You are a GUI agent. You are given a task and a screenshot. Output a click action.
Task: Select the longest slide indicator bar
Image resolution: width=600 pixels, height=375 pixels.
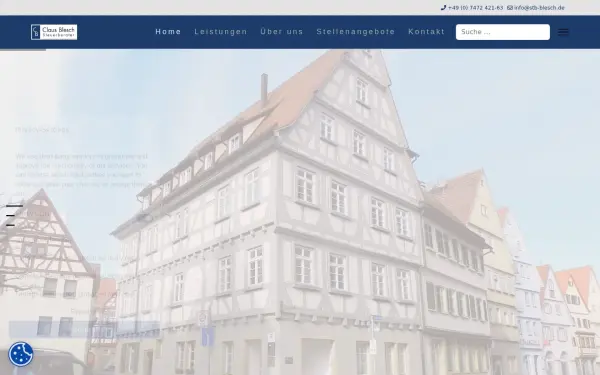click(15, 206)
